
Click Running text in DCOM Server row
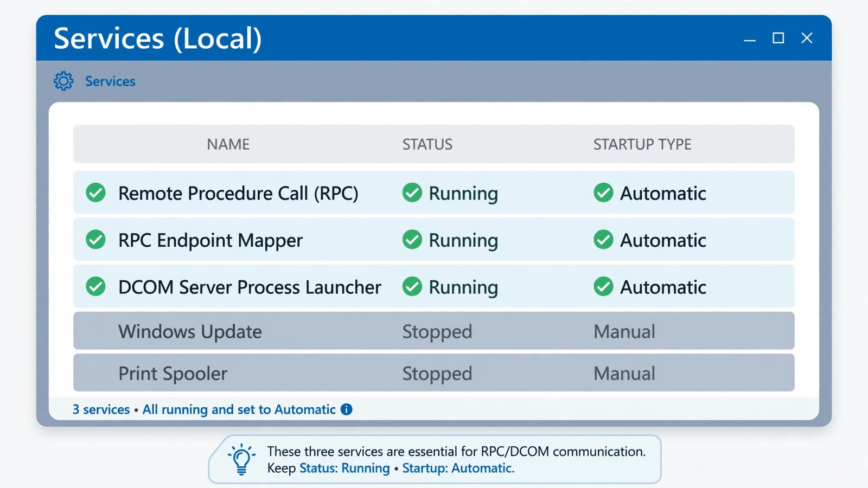463,287
